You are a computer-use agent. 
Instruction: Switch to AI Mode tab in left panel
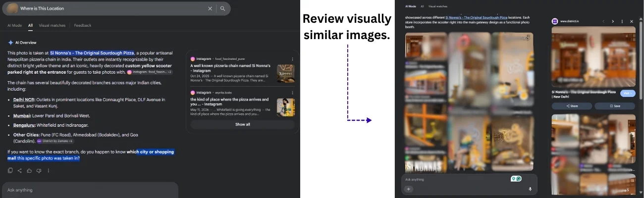14,25
